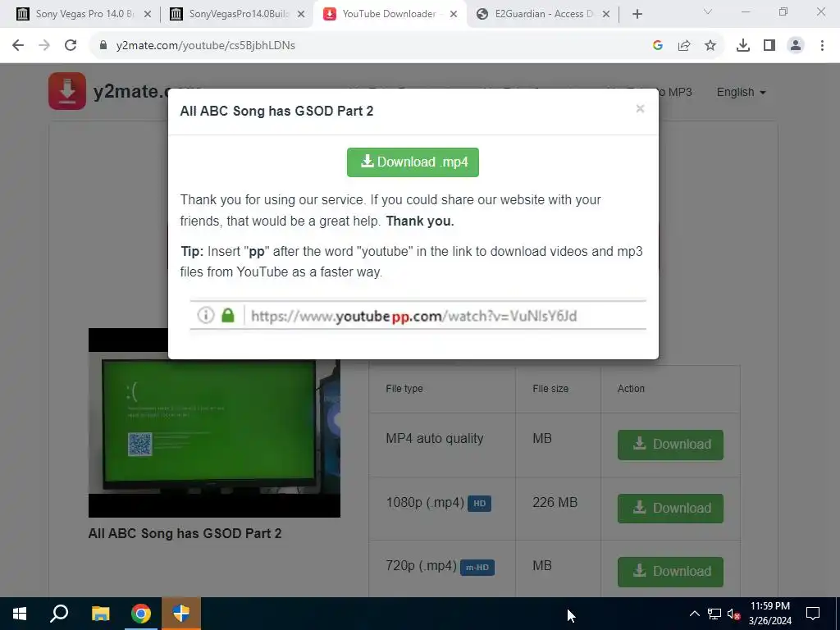This screenshot has width=840, height=630.
Task: Open the Windows Start menu
Action: pyautogui.click(x=20, y=614)
